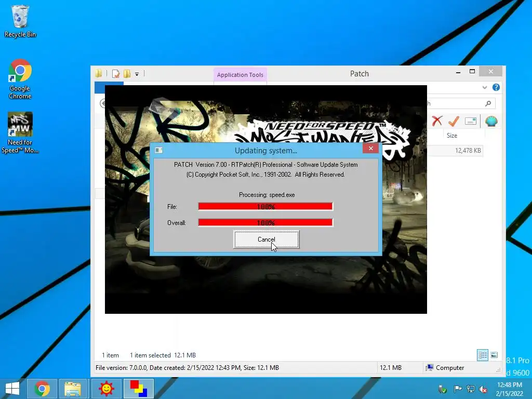The image size is (532, 399).
Task: Click the Properties quick access icon
Action: coord(116,74)
